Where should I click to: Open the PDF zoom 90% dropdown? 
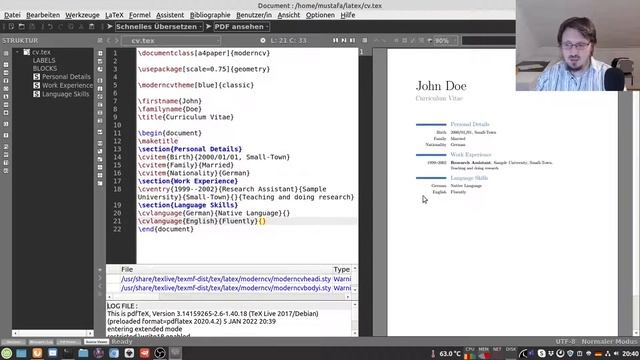(x=445, y=40)
